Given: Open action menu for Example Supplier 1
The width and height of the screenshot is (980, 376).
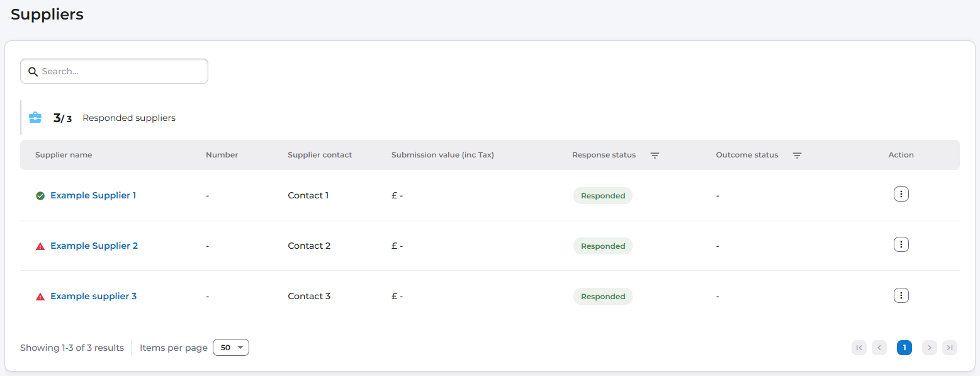Looking at the screenshot, I should click(x=901, y=195).
